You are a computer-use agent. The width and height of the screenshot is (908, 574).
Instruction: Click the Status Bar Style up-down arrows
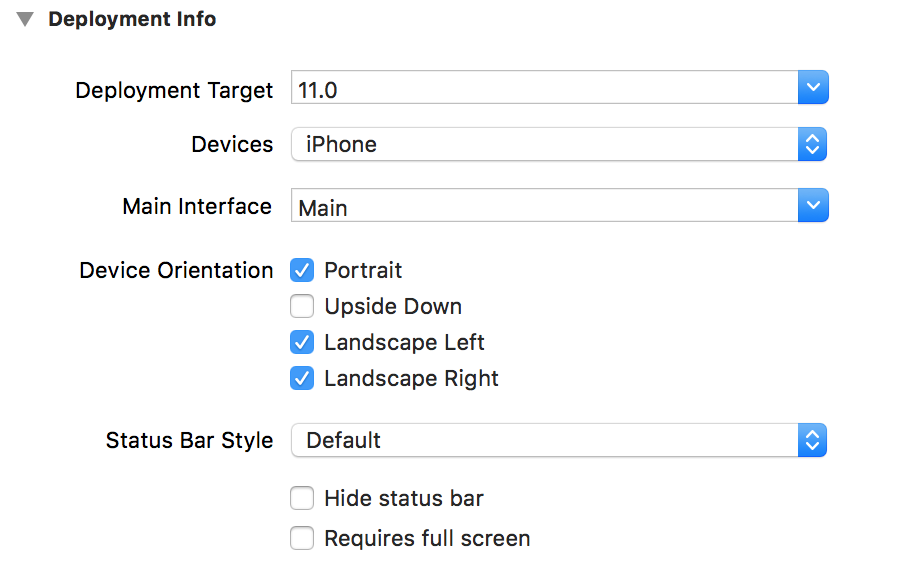coord(813,440)
